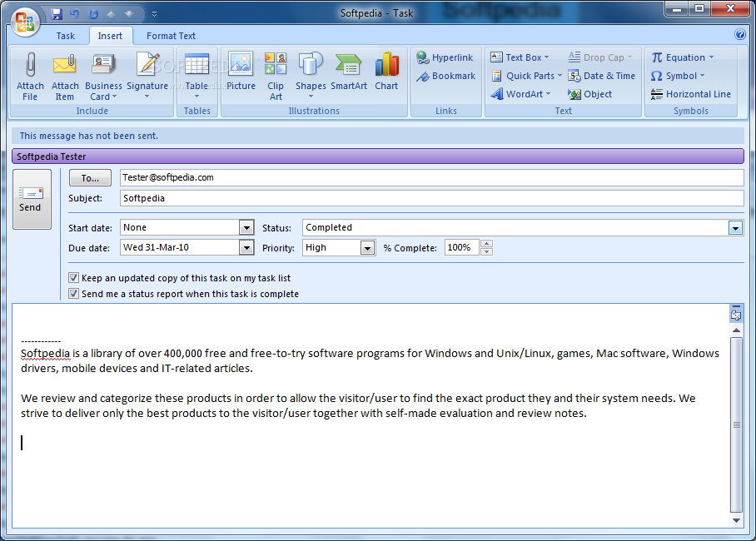Save using the Quick Access floppy icon

click(x=57, y=14)
